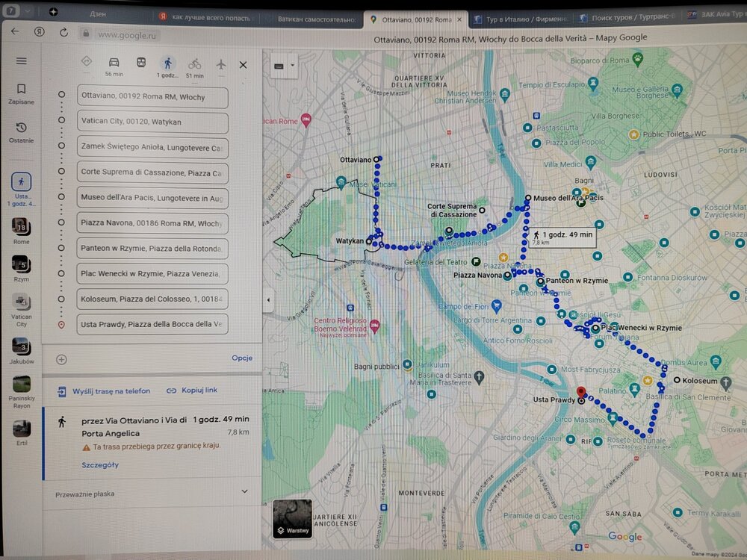
Task: Open the Rome recent place thumbnail
Action: [x=22, y=231]
